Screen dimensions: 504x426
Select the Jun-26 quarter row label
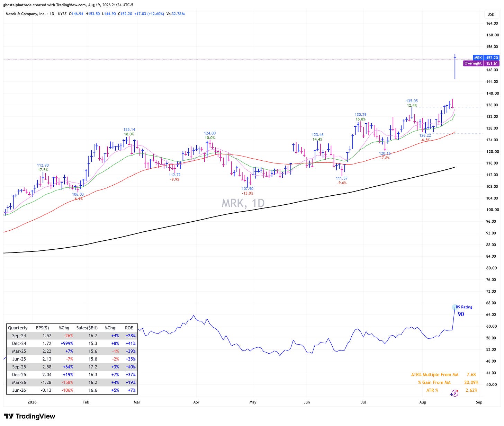pyautogui.click(x=20, y=390)
